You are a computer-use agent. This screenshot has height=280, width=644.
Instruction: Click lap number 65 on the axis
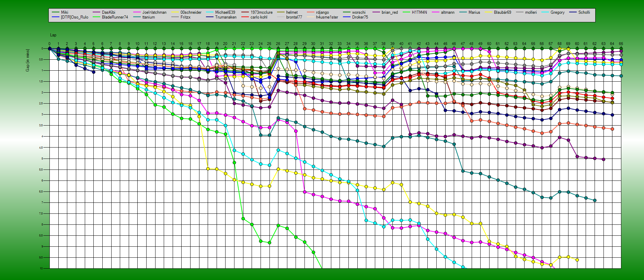tap(621, 44)
